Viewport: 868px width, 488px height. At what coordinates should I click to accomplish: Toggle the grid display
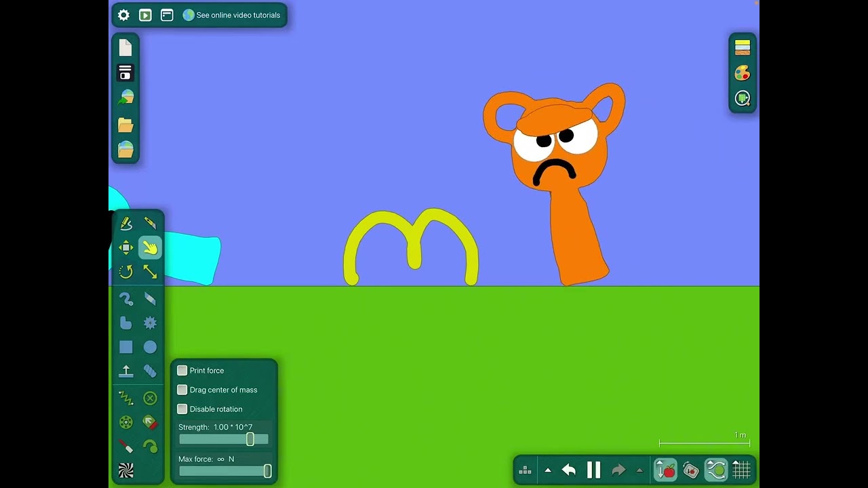point(741,470)
